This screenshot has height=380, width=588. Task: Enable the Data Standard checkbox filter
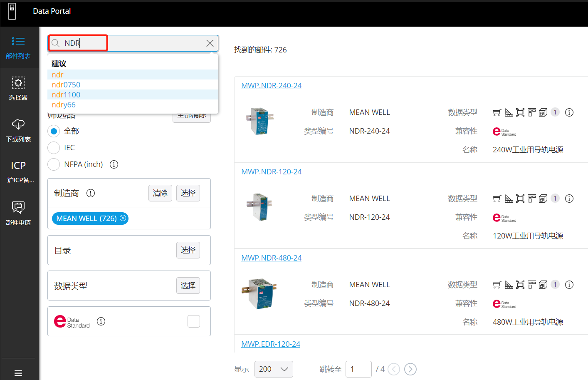[x=194, y=321]
